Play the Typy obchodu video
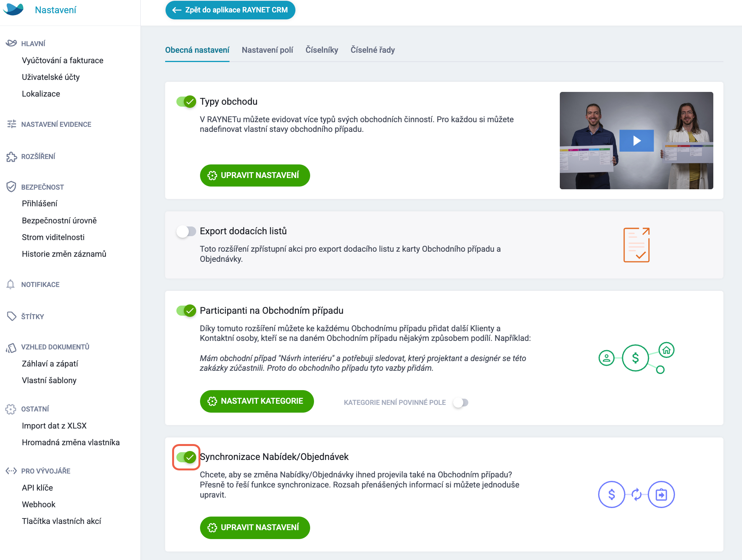The image size is (742, 560). [636, 140]
